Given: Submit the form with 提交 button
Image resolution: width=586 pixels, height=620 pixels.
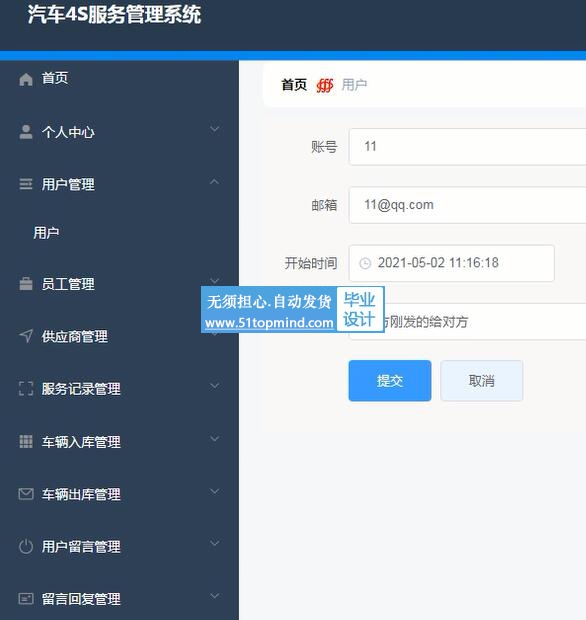Looking at the screenshot, I should [x=390, y=381].
